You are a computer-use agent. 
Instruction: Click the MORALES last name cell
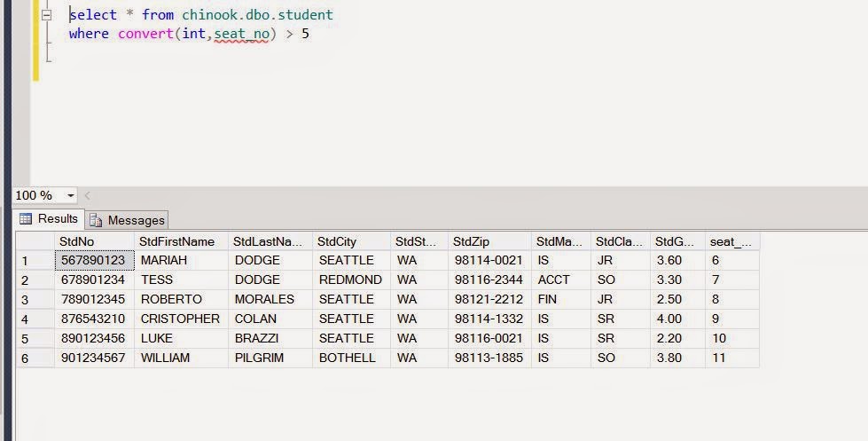(270, 299)
